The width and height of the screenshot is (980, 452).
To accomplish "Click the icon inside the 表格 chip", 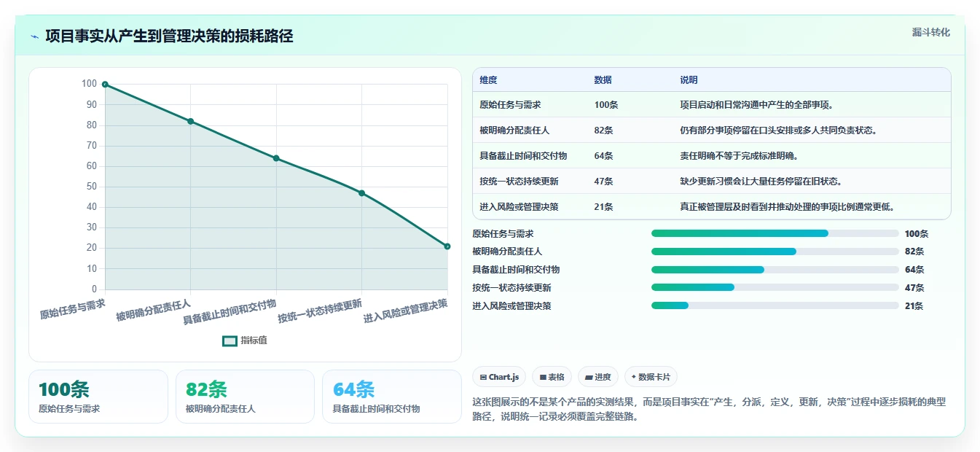I will (x=543, y=377).
